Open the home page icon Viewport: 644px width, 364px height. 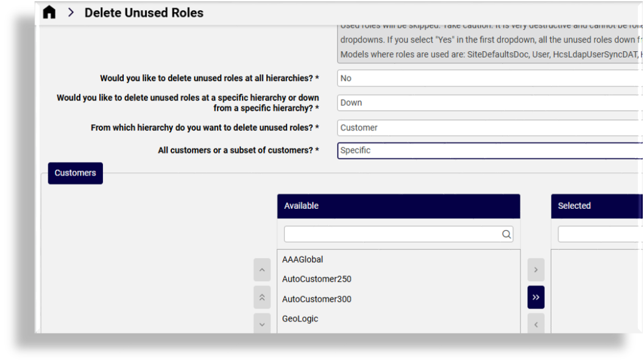point(49,12)
